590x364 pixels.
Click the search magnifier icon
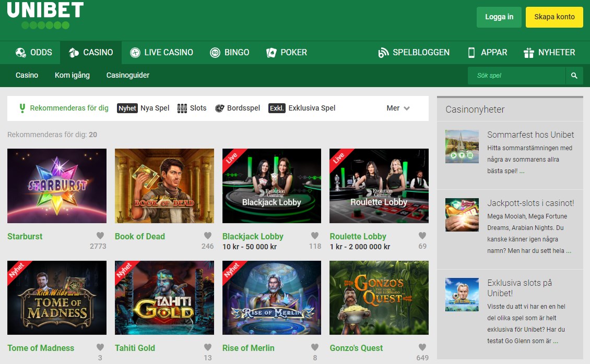(574, 76)
